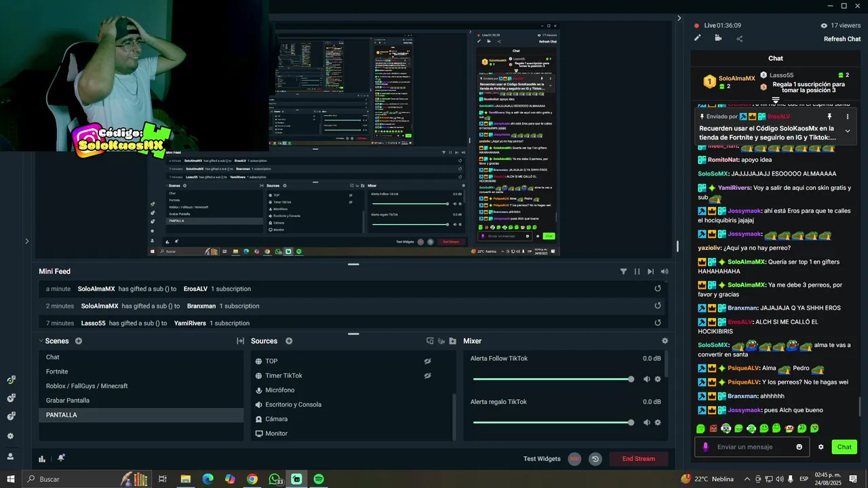The image size is (868, 488).
Task: Click the chat voice microphone icon
Action: pyautogui.click(x=705, y=447)
